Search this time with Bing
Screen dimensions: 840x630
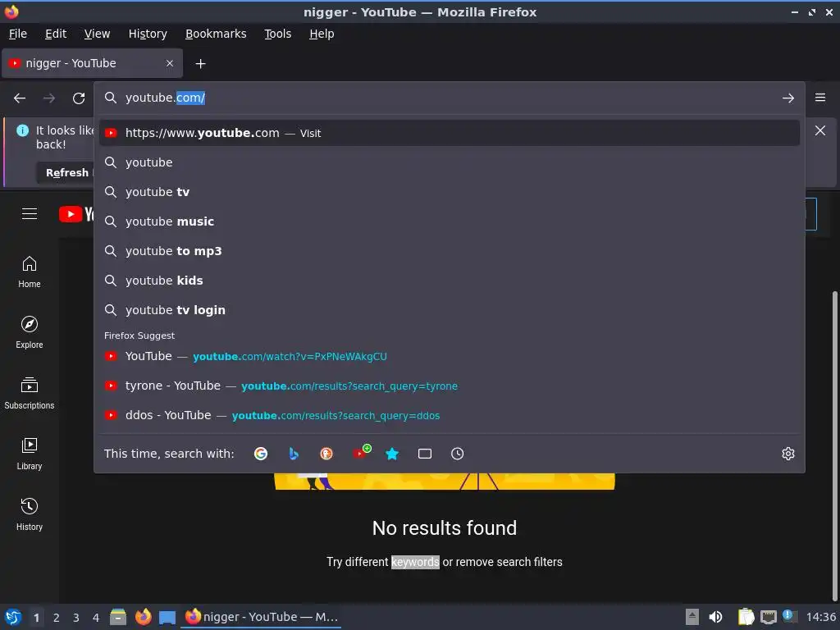point(294,454)
